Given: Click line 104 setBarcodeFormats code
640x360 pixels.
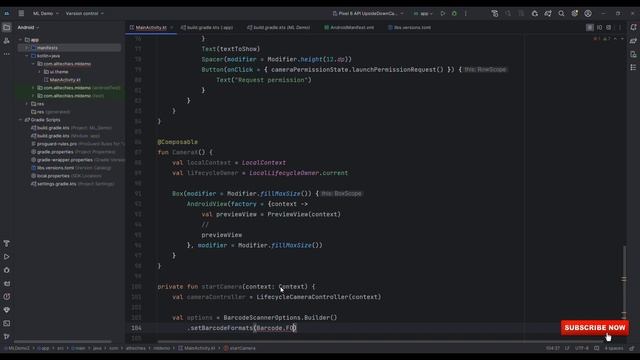Looking at the screenshot, I should 242,328.
